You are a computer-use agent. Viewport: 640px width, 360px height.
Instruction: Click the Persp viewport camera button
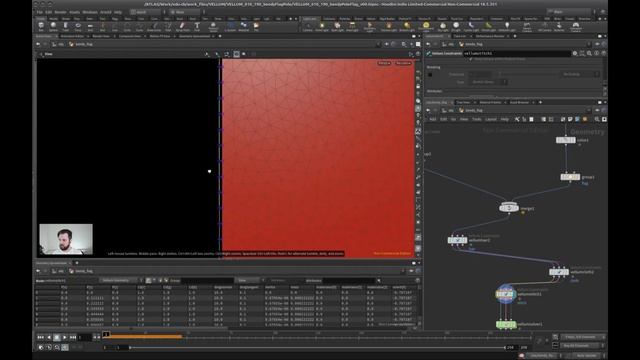tap(384, 63)
